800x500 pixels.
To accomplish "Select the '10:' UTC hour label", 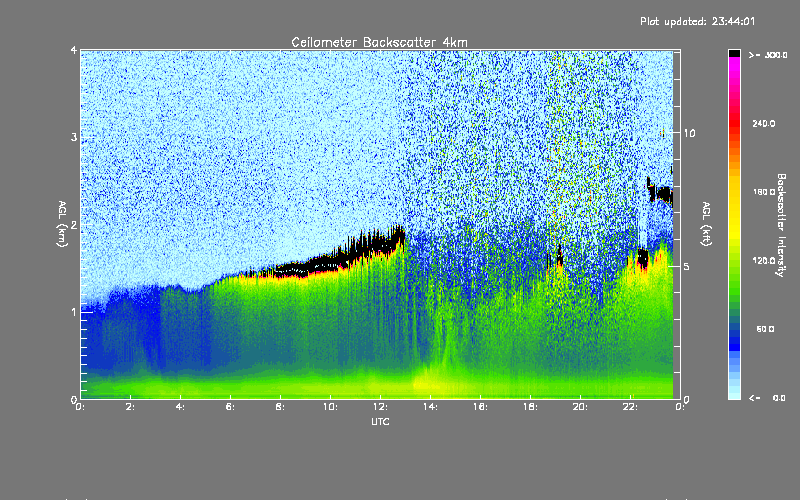I will point(330,407).
